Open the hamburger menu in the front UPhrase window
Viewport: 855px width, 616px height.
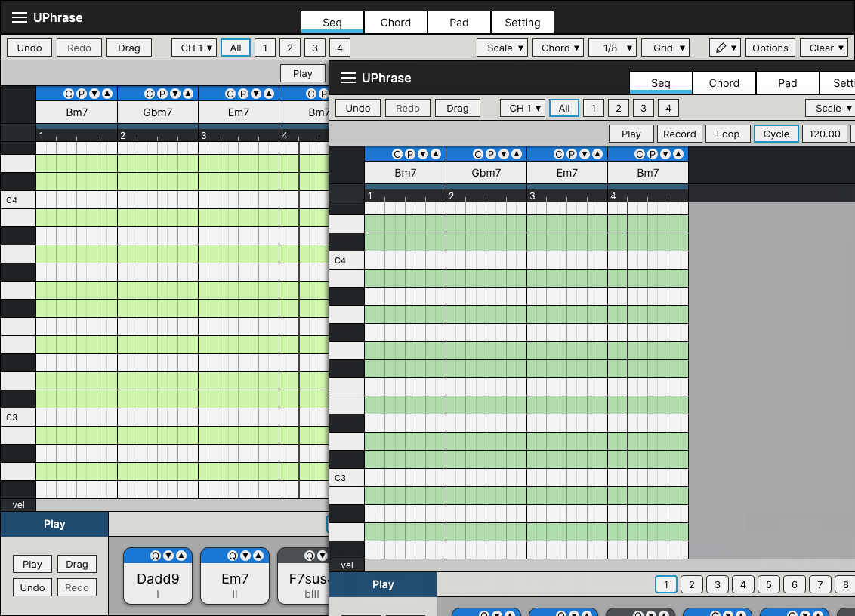348,78
